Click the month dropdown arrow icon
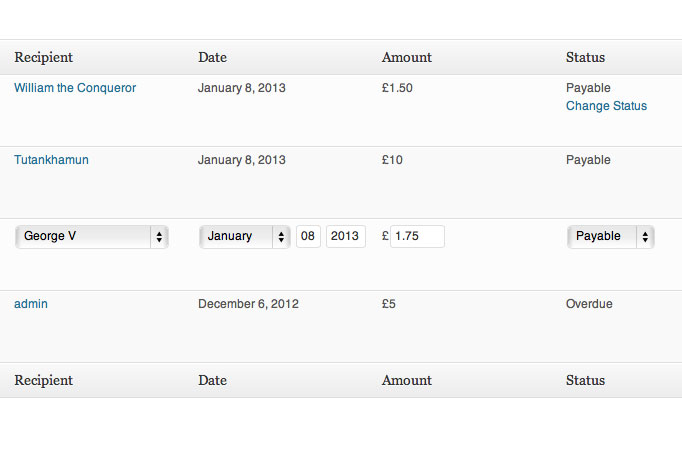The image size is (682, 449). 281,237
